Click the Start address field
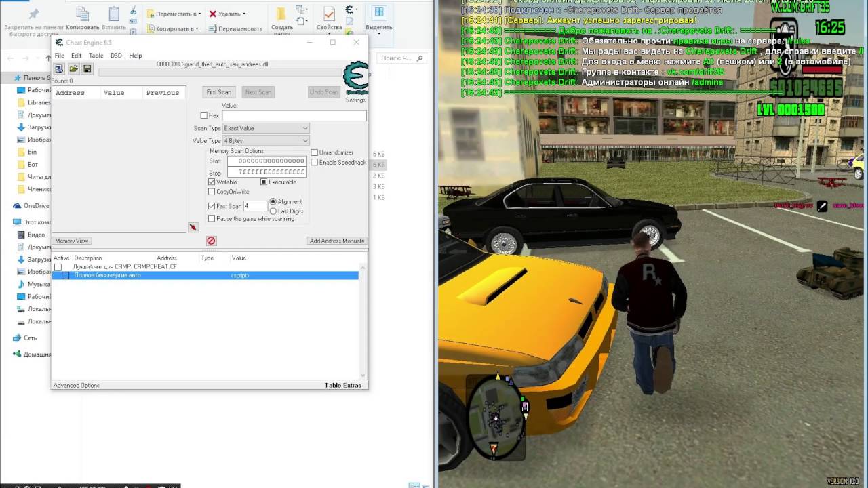Viewport: 868px width, 488px height. point(267,161)
